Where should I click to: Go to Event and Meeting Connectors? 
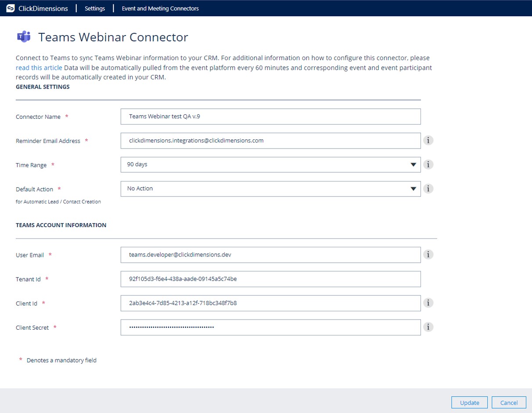(160, 8)
